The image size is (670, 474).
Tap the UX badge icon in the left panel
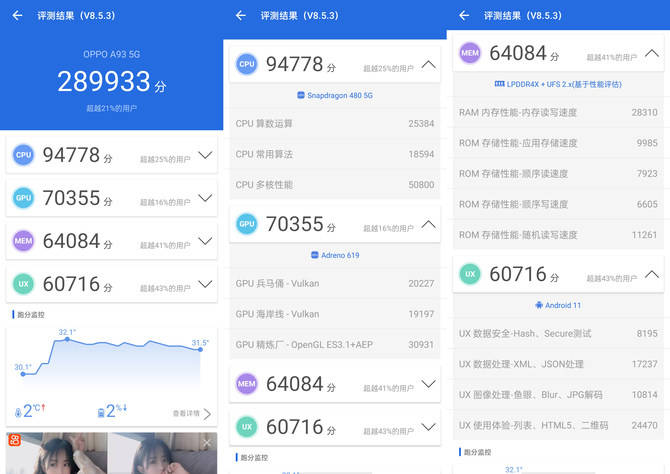[24, 284]
